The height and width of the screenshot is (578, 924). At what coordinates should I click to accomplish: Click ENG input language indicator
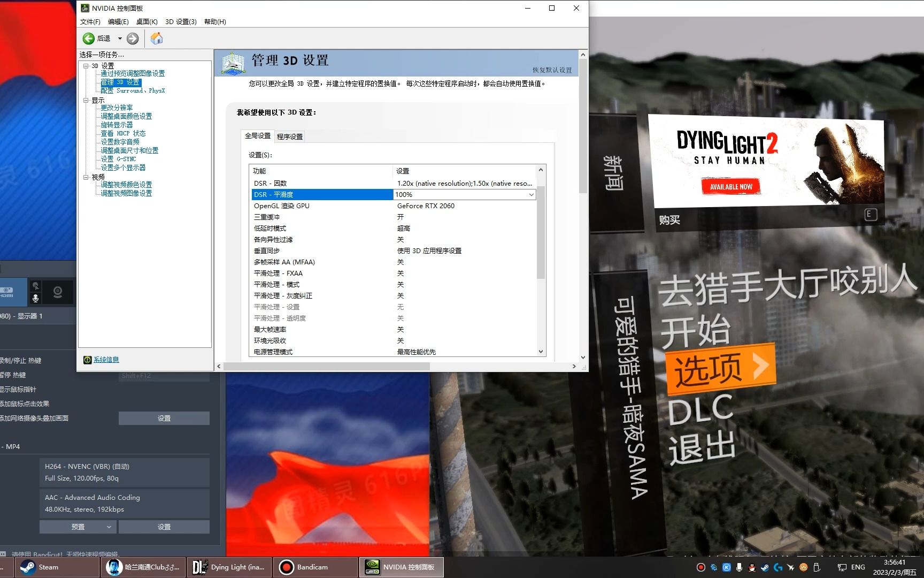(858, 567)
